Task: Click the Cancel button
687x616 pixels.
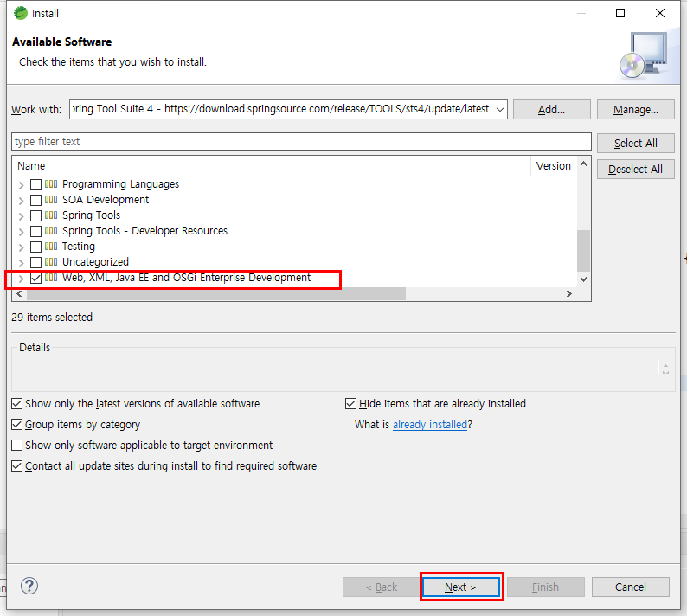Action: tap(631, 587)
